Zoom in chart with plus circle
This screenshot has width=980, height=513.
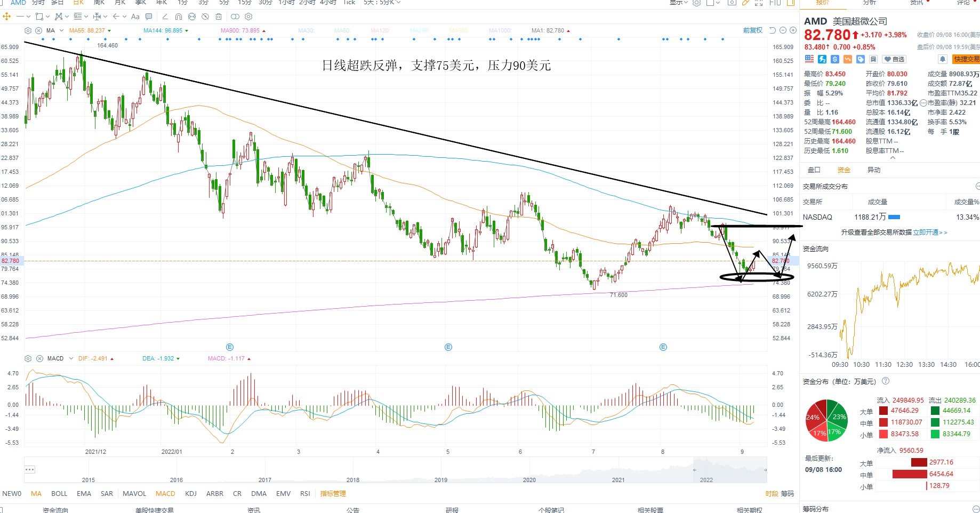click(x=793, y=30)
